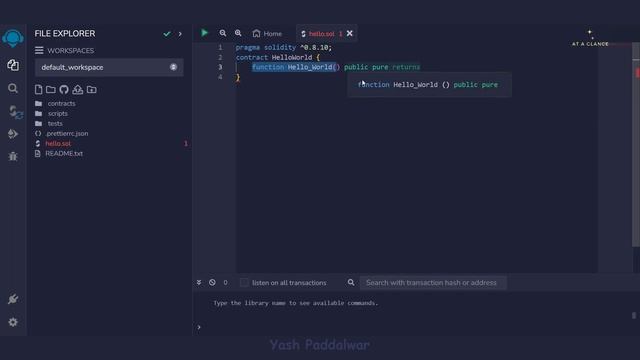
Task: Click the hover tooltip function signature
Action: pyautogui.click(x=428, y=85)
